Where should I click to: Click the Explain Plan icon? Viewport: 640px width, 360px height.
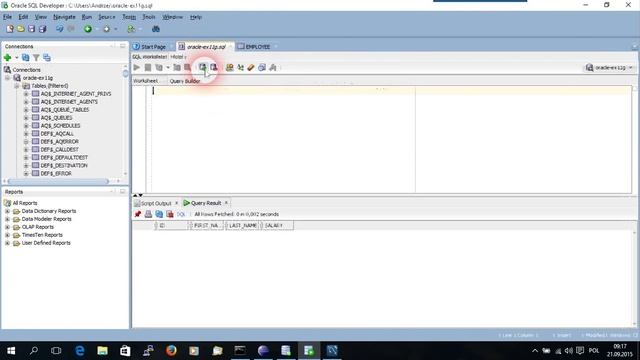[159, 67]
